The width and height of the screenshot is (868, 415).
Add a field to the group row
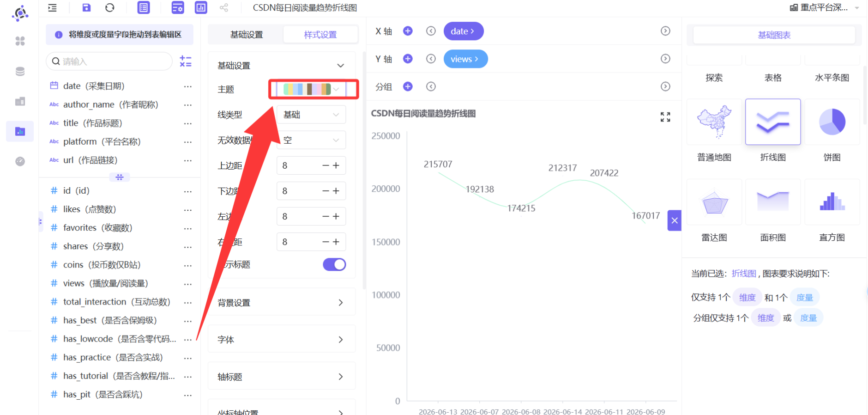pyautogui.click(x=408, y=86)
